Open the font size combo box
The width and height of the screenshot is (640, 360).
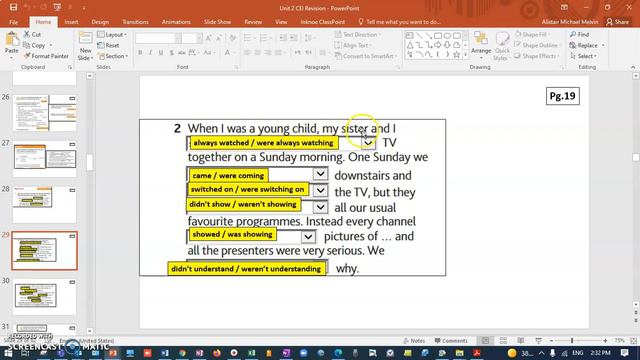point(192,38)
